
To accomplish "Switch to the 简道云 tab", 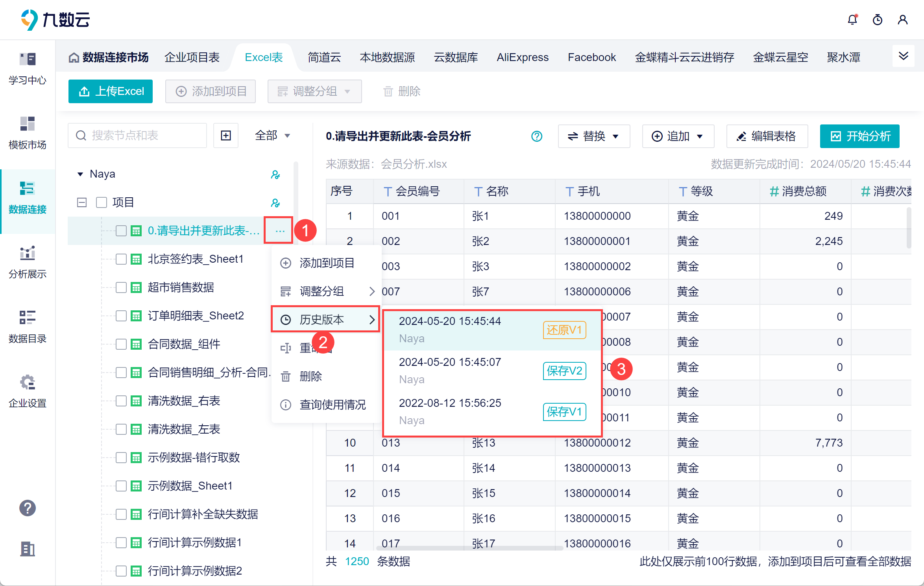I will tap(324, 57).
